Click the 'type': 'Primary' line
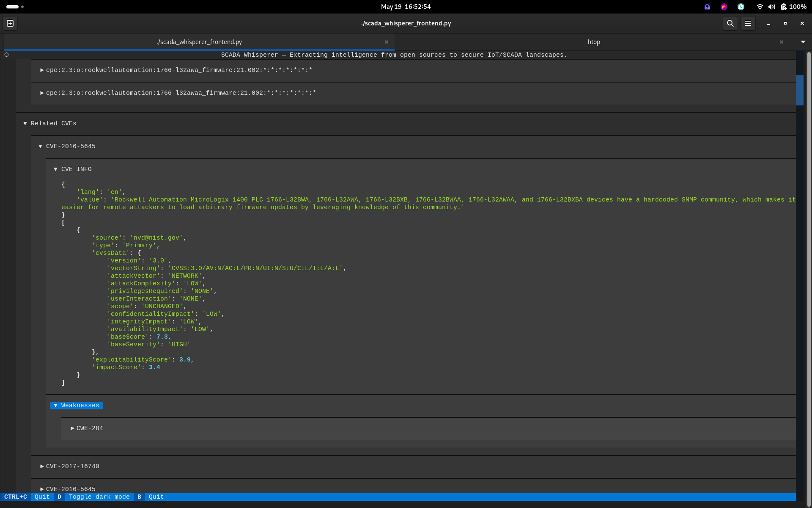The width and height of the screenshot is (812, 508). [126, 246]
